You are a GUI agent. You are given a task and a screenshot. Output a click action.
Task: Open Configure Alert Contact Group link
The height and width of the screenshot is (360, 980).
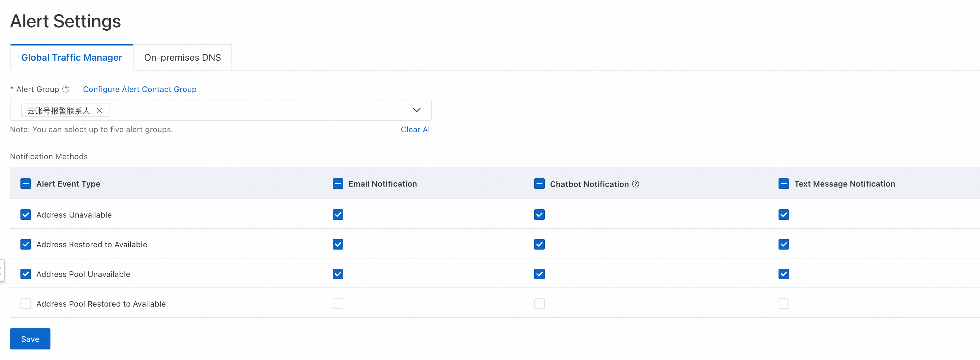click(x=139, y=89)
